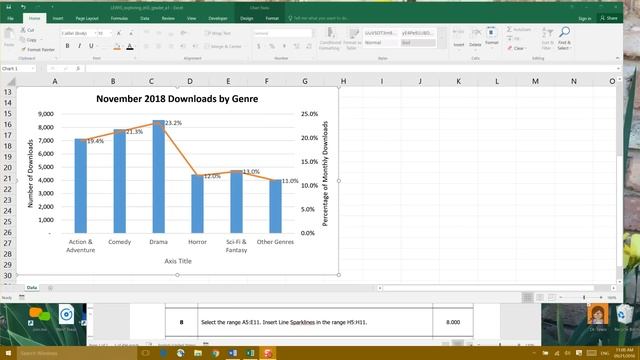
Task: Increase font size
Action: [x=119, y=33]
